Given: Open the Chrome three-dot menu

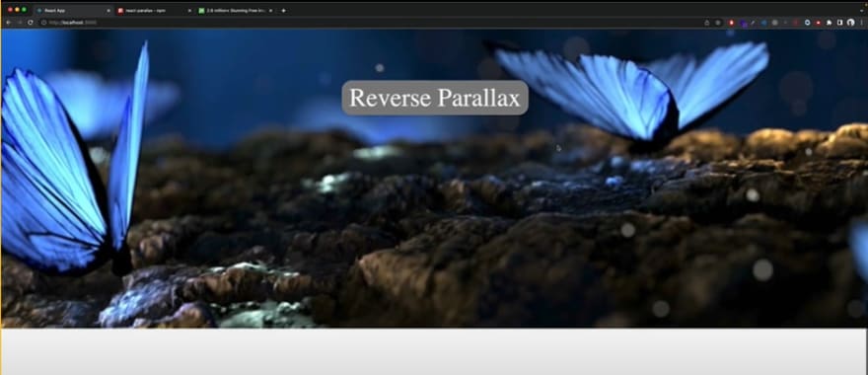Looking at the screenshot, I should 861,22.
